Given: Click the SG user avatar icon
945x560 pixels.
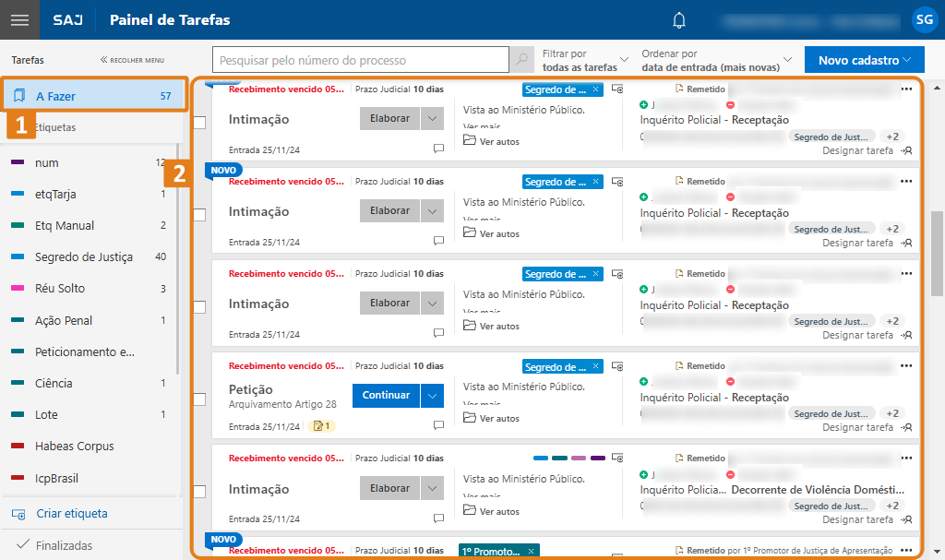Looking at the screenshot, I should (924, 19).
